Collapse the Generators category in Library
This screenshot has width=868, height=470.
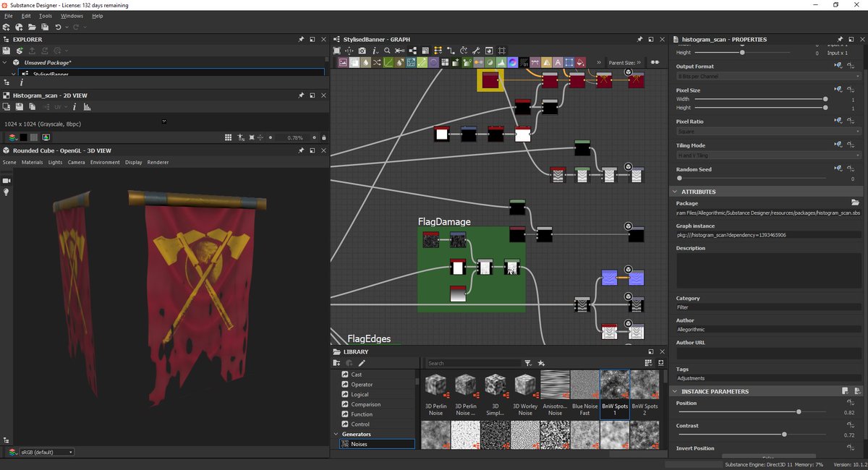pyautogui.click(x=337, y=434)
